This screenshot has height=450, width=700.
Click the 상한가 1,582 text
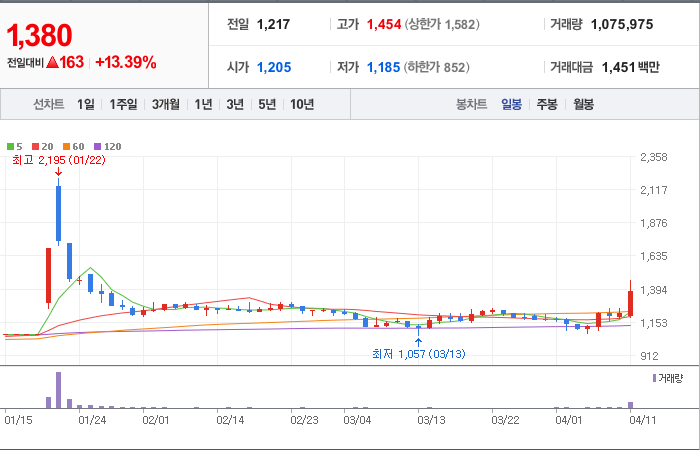[x=442, y=24]
